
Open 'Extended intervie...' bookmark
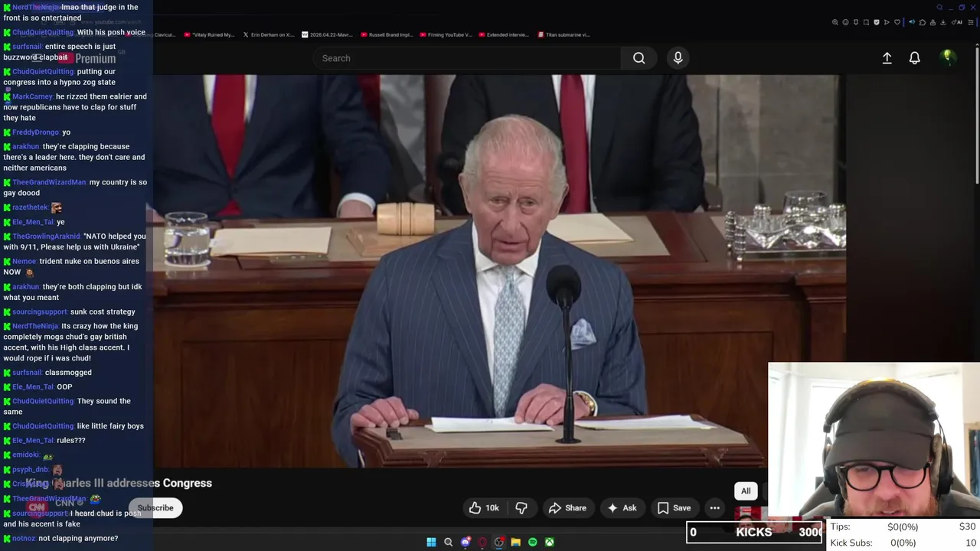pos(503,34)
